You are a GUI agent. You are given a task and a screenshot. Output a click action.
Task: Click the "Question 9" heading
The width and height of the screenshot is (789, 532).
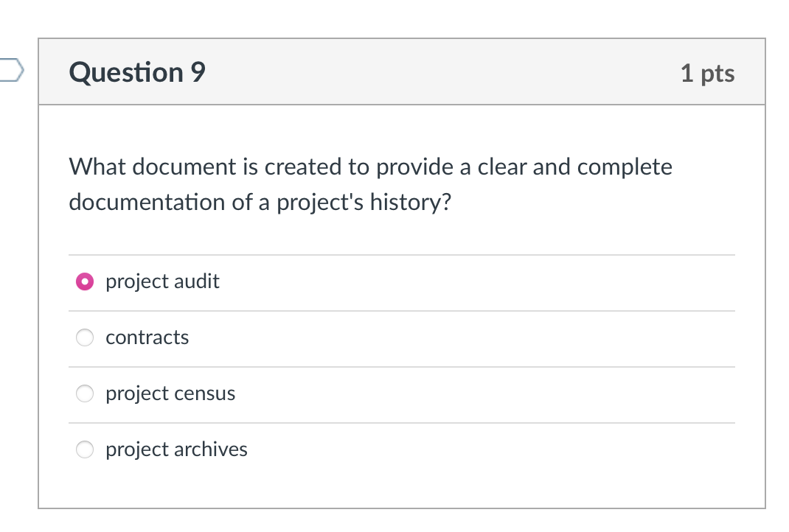(137, 72)
